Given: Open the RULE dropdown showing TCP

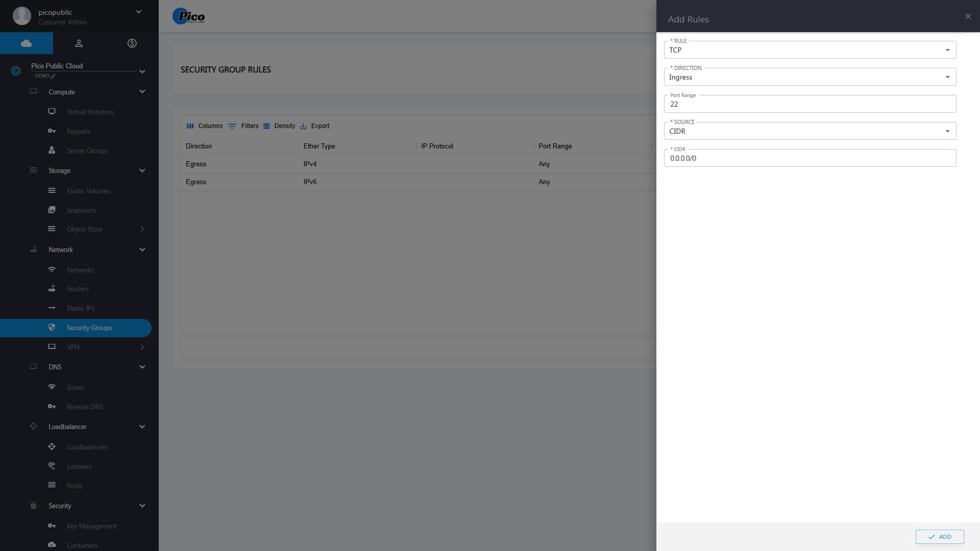Looking at the screenshot, I should pos(810,50).
